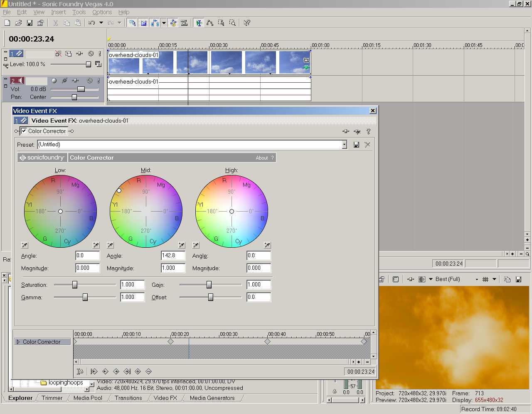This screenshot has width=532, height=414.
Task: Toggle Mute on audio track 2
Action: coord(89,81)
